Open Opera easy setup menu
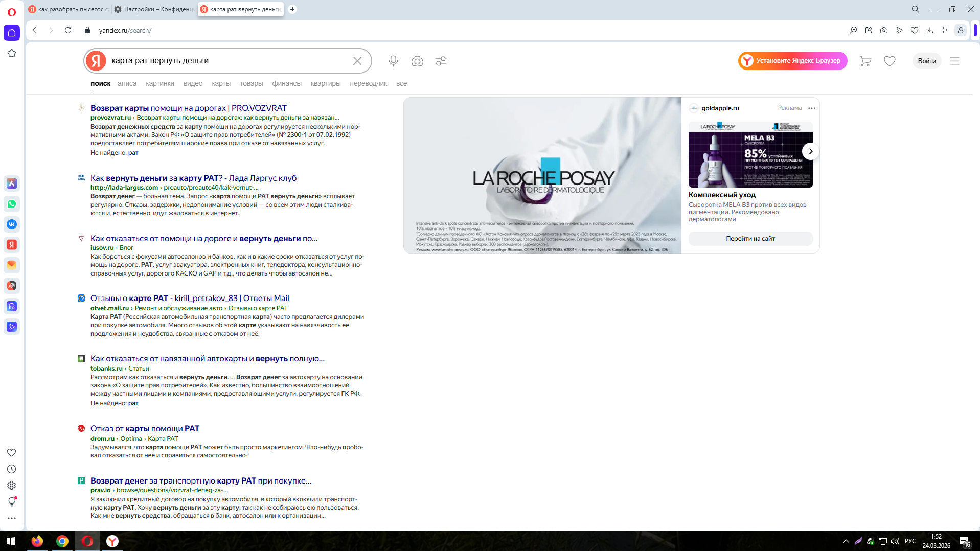 [945, 30]
